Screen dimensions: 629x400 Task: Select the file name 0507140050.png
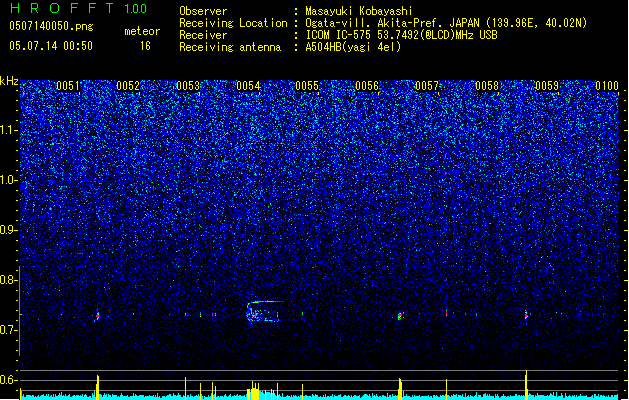point(51,27)
